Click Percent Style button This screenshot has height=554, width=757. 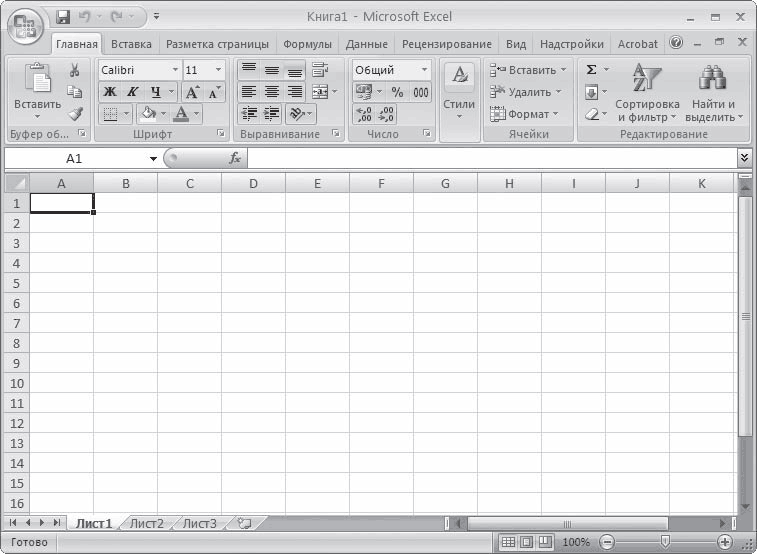pyautogui.click(x=397, y=92)
